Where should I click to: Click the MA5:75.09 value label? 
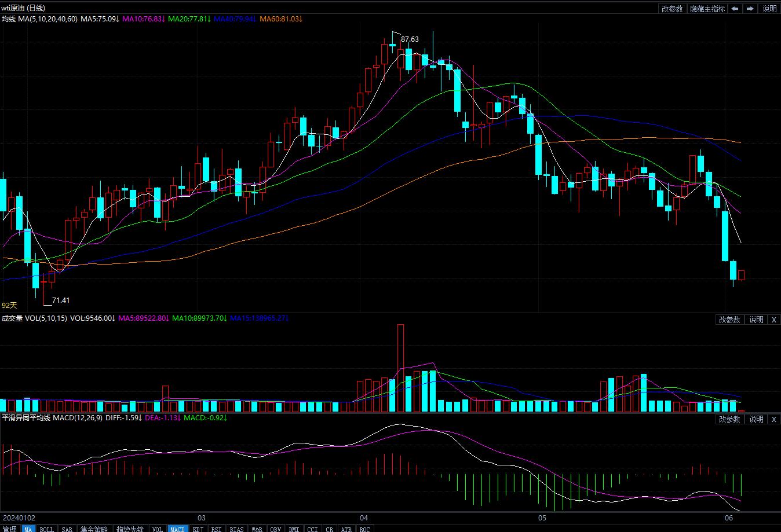(x=100, y=19)
